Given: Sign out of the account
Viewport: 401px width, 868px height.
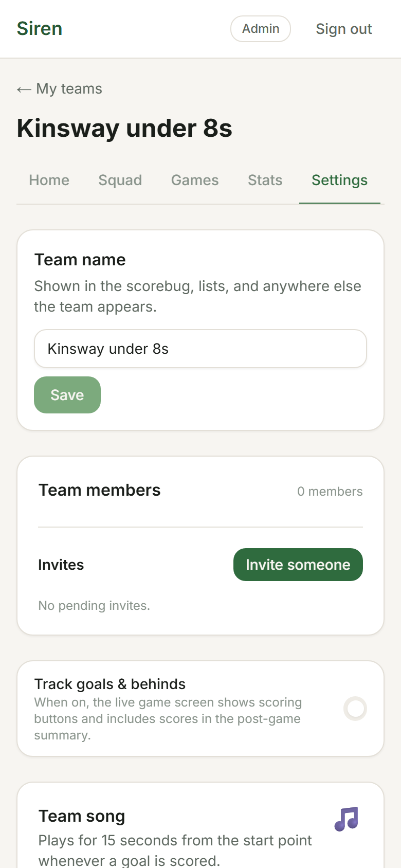Looking at the screenshot, I should pyautogui.click(x=343, y=29).
